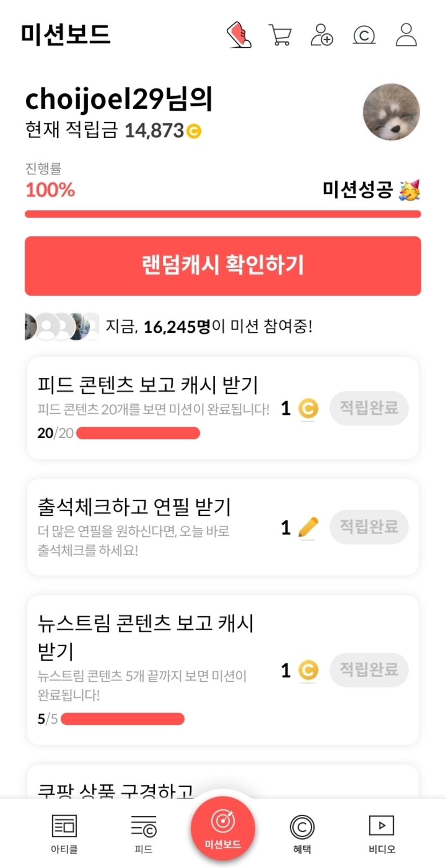Open the my profile icon
446x868 pixels.
tap(406, 35)
